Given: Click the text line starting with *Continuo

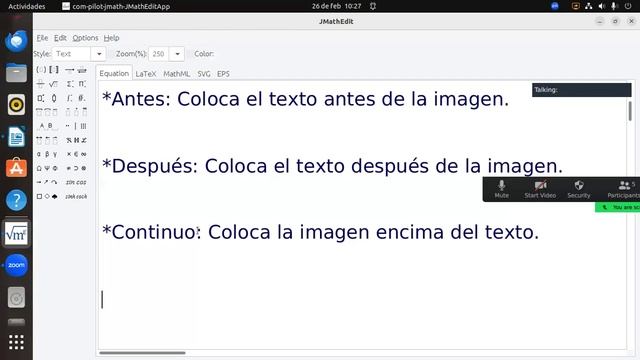Looking at the screenshot, I should tap(320, 232).
